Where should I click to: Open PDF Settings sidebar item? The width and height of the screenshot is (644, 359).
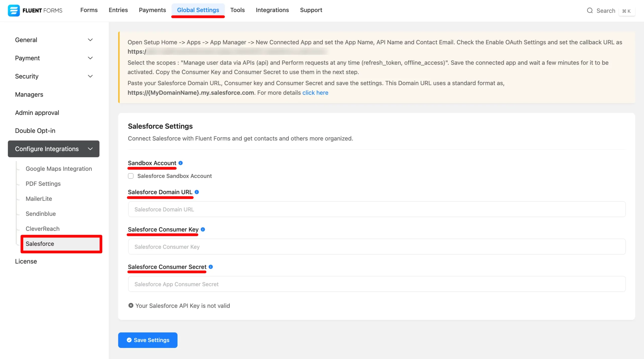(43, 184)
